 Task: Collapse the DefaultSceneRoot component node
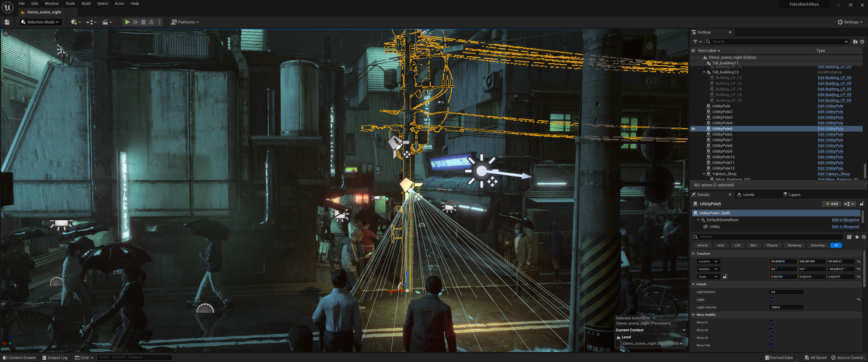point(698,220)
